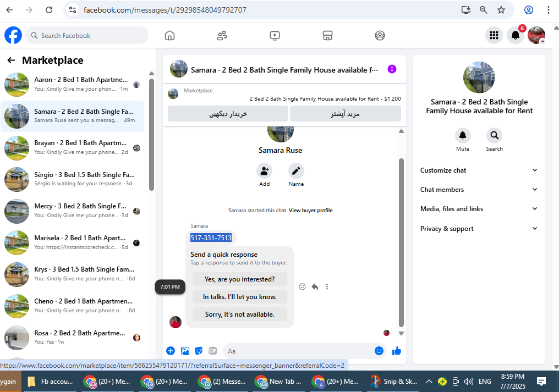Open Mercy 3 Bed 2 Bath chat

tap(73, 211)
